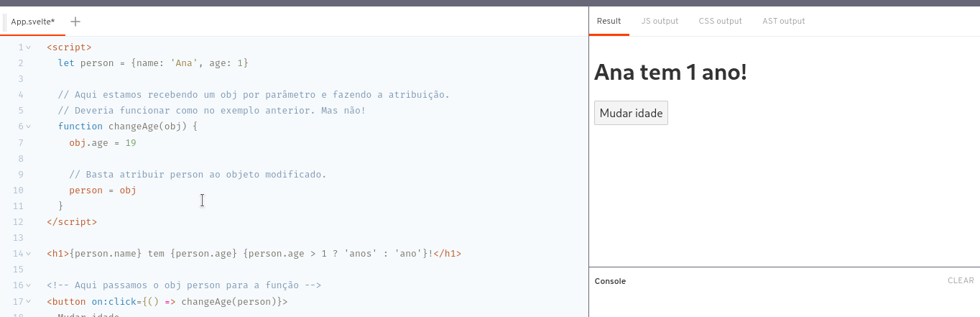Click the closing '</script>' tag line

point(72,222)
